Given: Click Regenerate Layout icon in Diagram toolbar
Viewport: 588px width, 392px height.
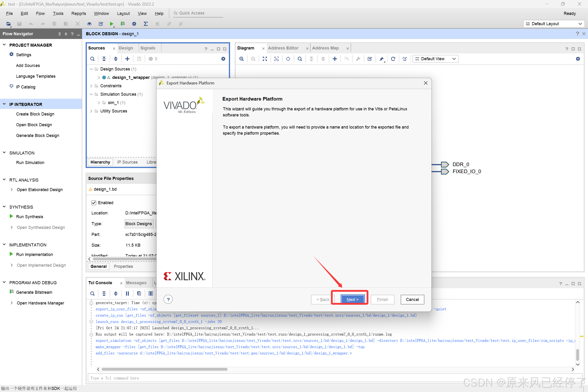Looking at the screenshot, I should point(393,59).
